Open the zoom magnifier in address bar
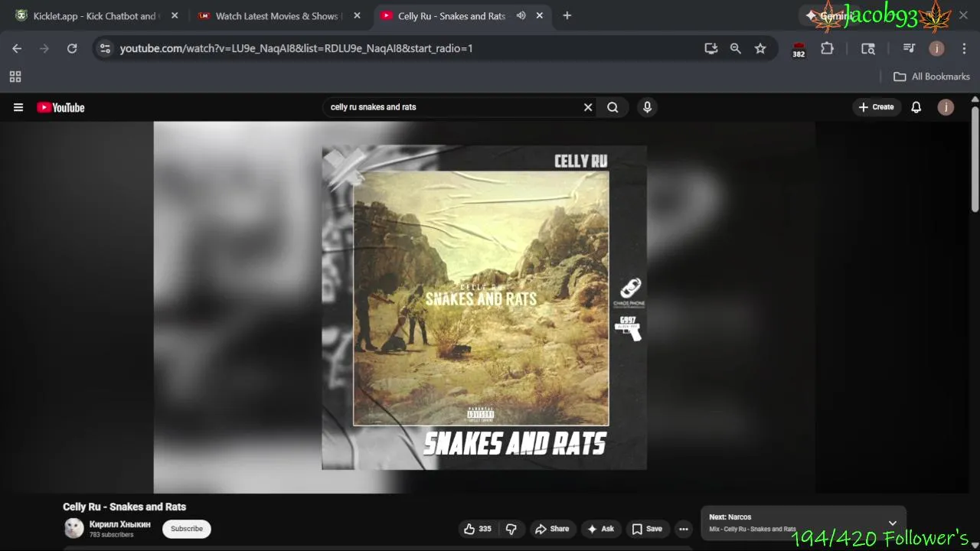 click(x=736, y=48)
